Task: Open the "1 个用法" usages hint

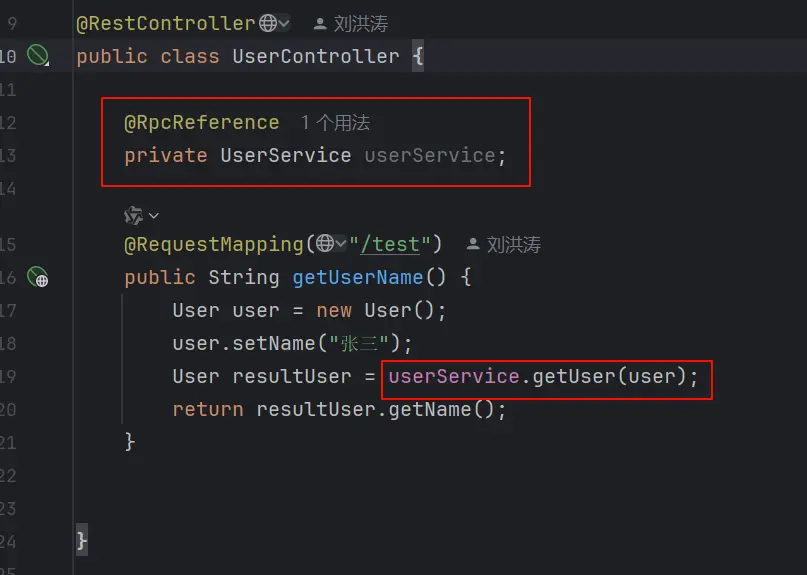Action: 335,123
